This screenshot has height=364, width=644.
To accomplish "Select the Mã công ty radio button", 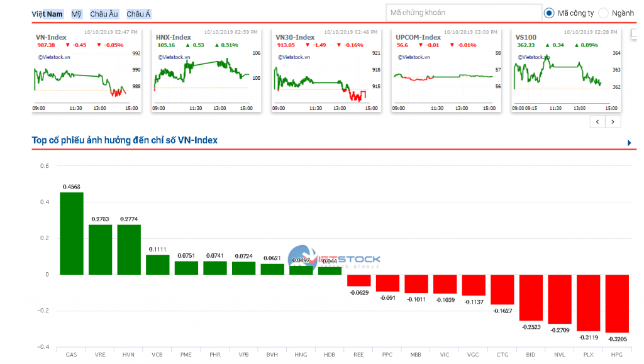I will tap(549, 13).
